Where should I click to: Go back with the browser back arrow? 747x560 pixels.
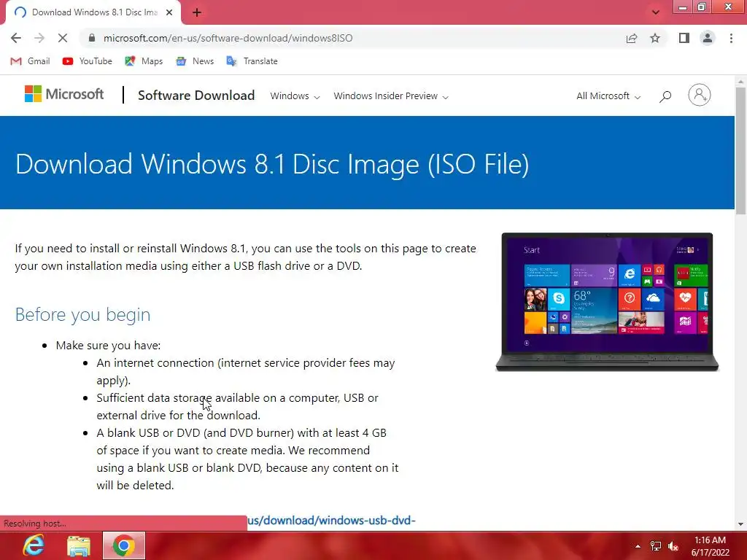click(16, 38)
